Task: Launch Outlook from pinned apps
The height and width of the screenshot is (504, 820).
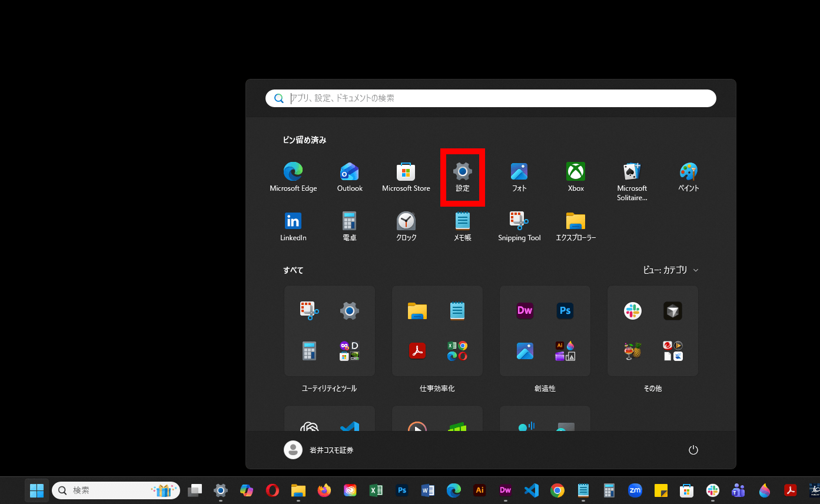Action: coord(350,177)
